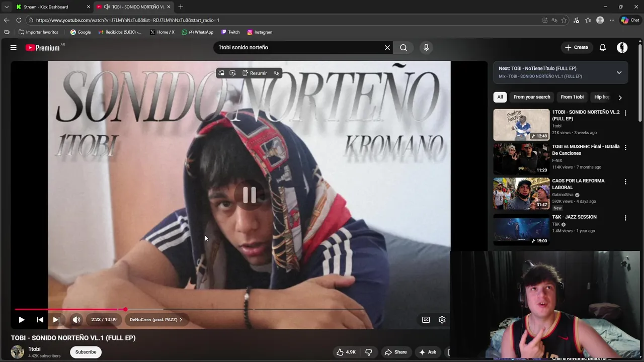This screenshot has height=362, width=644.
Task: Open the browser tab search dropdown
Action: tap(6, 7)
